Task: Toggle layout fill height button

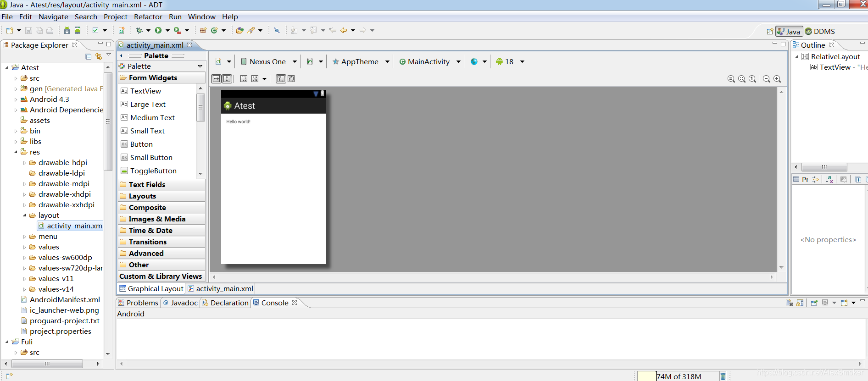Action: [x=227, y=79]
